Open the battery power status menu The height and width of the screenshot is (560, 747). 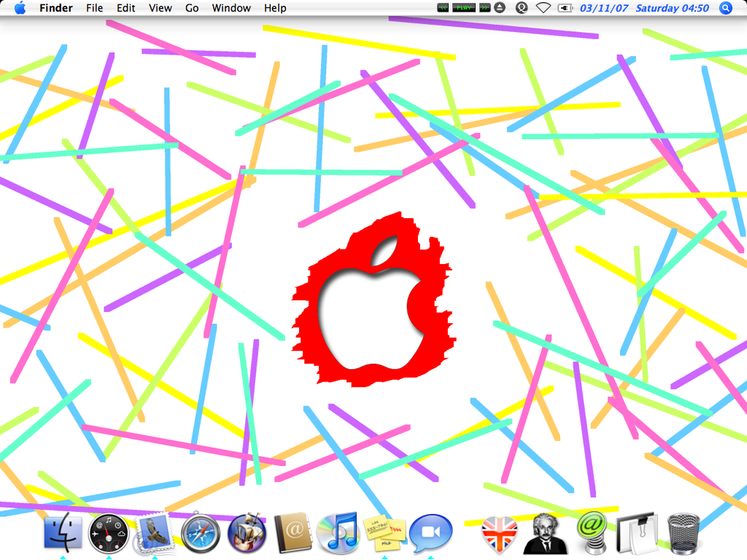click(565, 7)
